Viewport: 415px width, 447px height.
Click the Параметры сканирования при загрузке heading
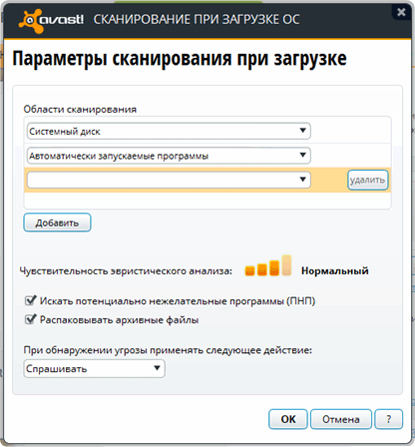179,59
